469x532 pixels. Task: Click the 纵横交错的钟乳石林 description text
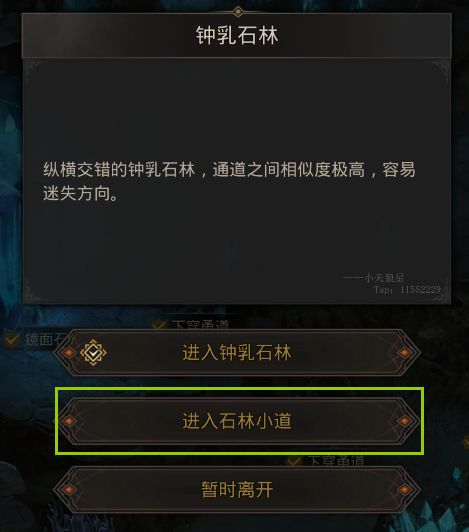tap(229, 182)
